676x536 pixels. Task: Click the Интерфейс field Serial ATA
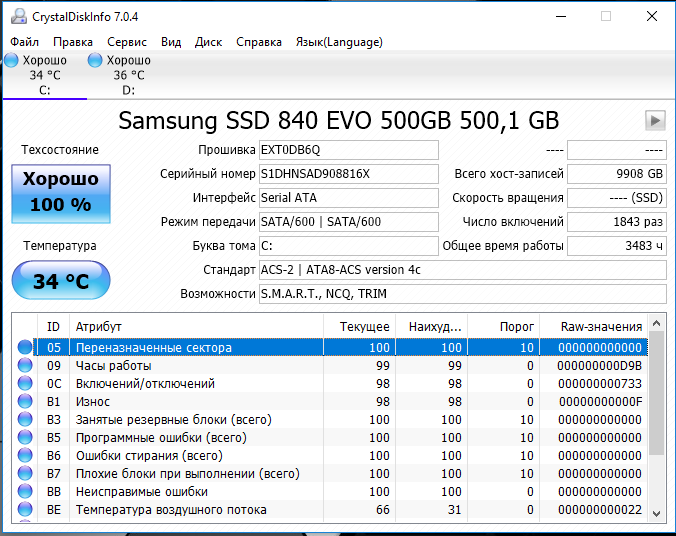click(349, 198)
